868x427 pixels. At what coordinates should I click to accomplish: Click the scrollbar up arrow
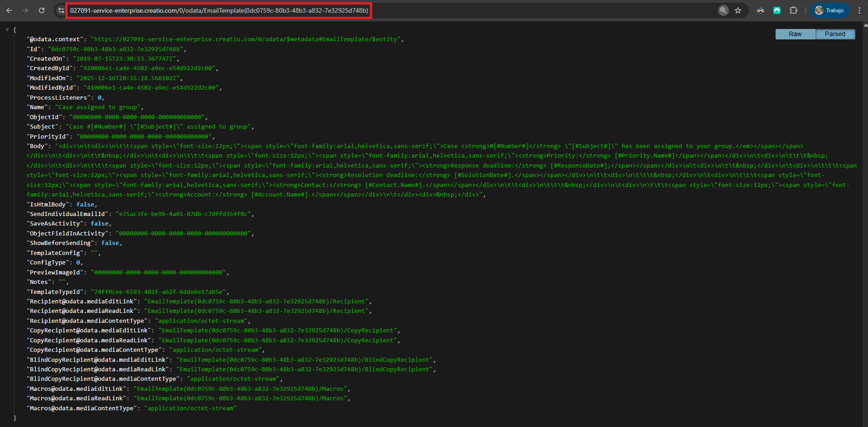[865, 25]
